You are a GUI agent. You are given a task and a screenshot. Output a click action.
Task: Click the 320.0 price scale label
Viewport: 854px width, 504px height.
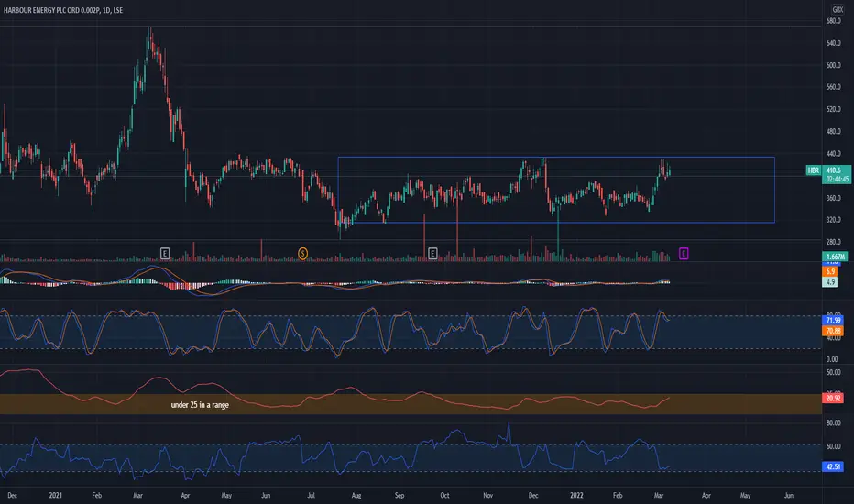[834, 220]
